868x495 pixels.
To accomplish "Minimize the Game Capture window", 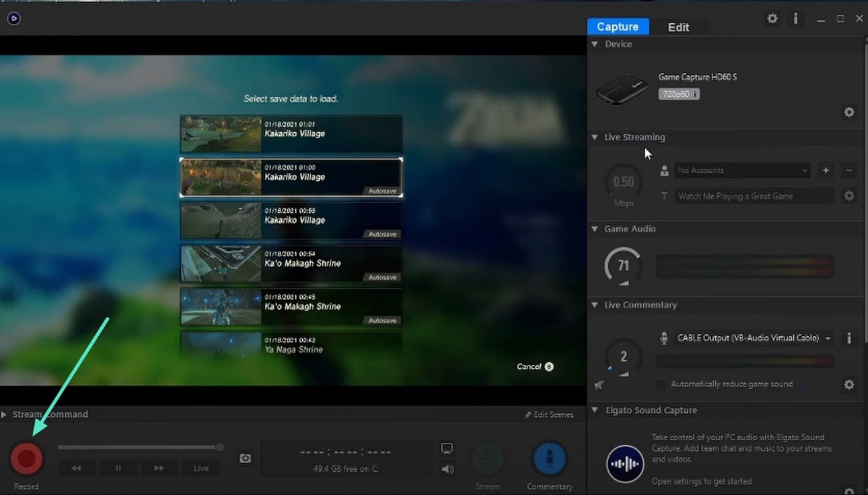I will [x=821, y=19].
